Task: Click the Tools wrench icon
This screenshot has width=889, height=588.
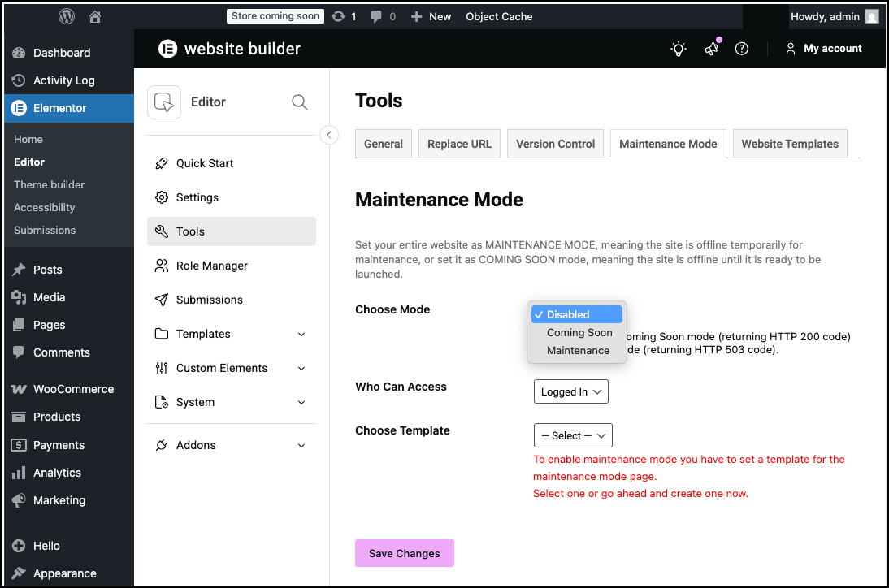Action: point(162,231)
